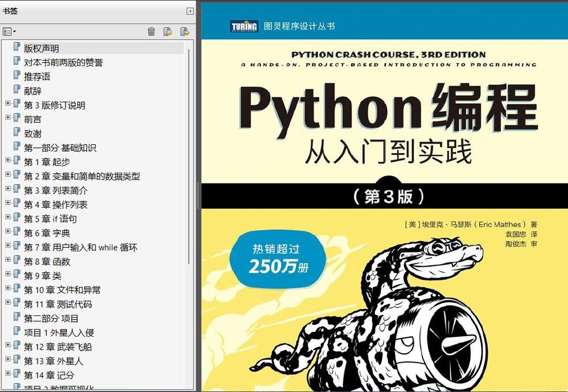Viewport: 568px width, 392px height.
Task: Click the bookmark options list icon
Action: pyautogui.click(x=6, y=32)
